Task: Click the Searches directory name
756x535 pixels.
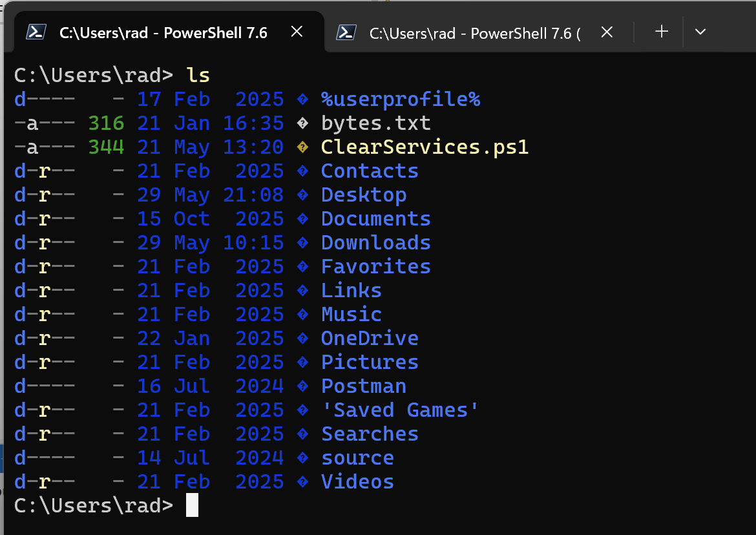Action: (x=370, y=434)
